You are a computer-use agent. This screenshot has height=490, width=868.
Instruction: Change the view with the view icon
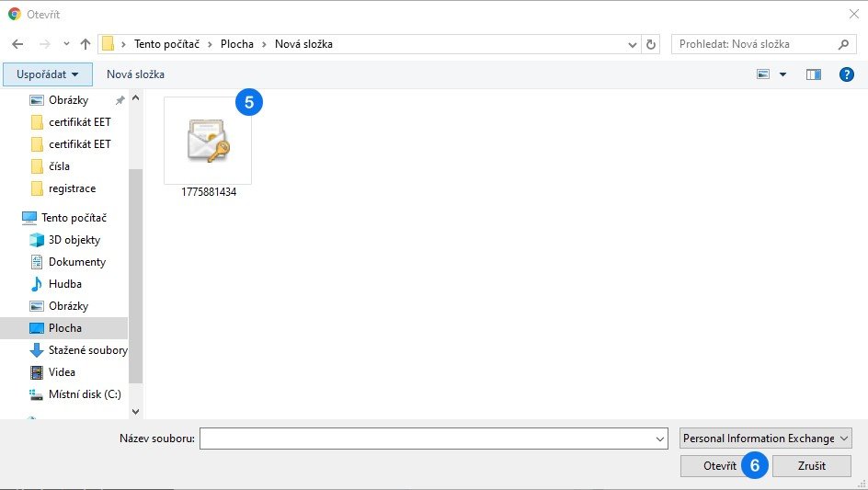763,74
